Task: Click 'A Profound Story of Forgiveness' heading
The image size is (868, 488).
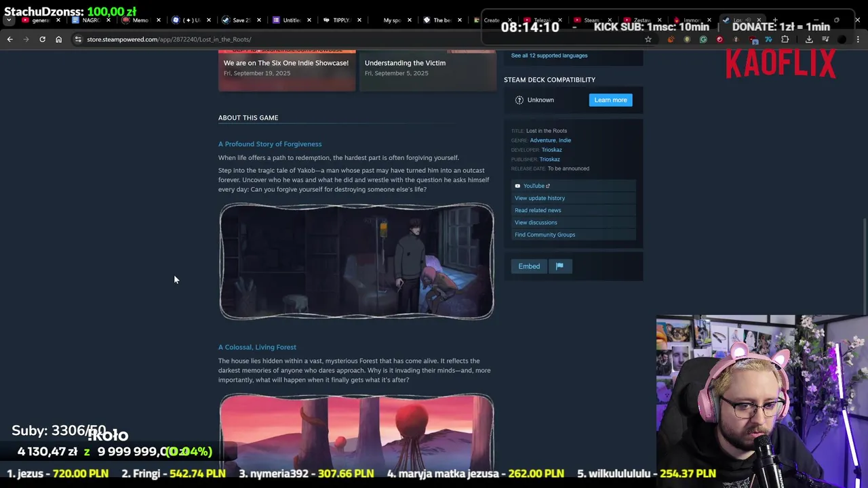Action: click(x=270, y=144)
